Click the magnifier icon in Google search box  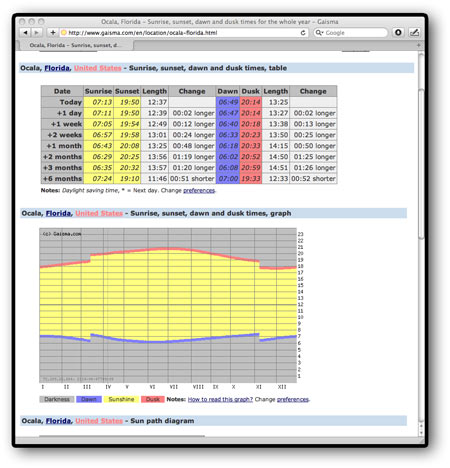point(319,33)
